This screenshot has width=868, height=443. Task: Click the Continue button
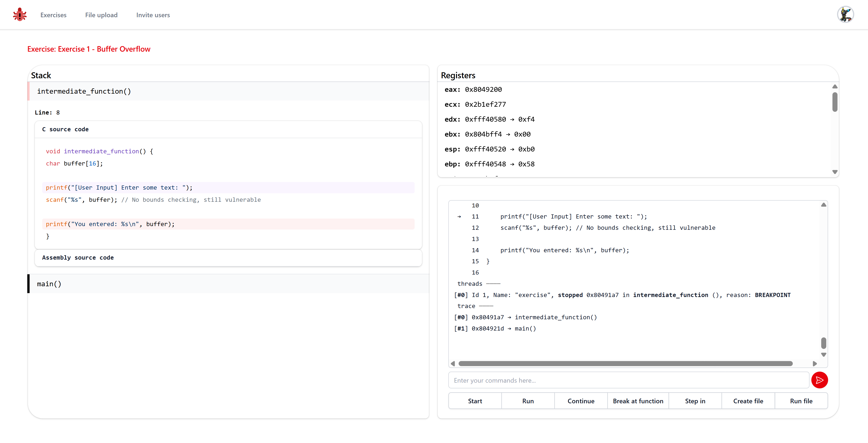click(x=581, y=401)
